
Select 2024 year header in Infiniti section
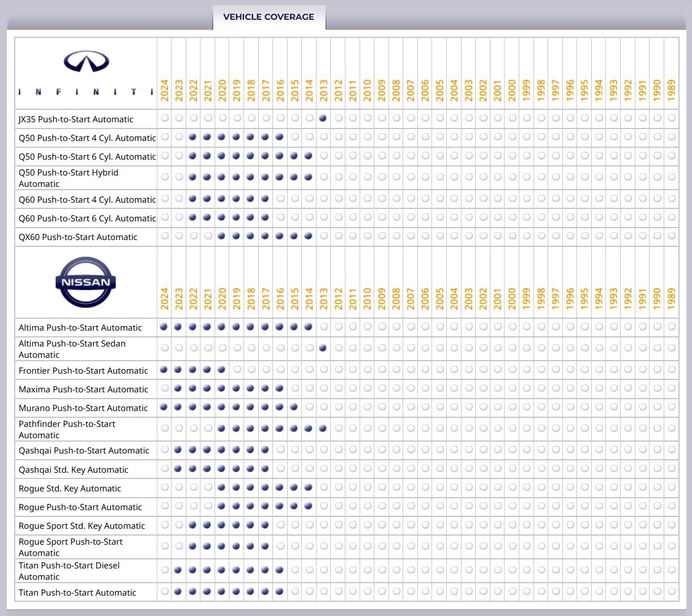pos(165,91)
